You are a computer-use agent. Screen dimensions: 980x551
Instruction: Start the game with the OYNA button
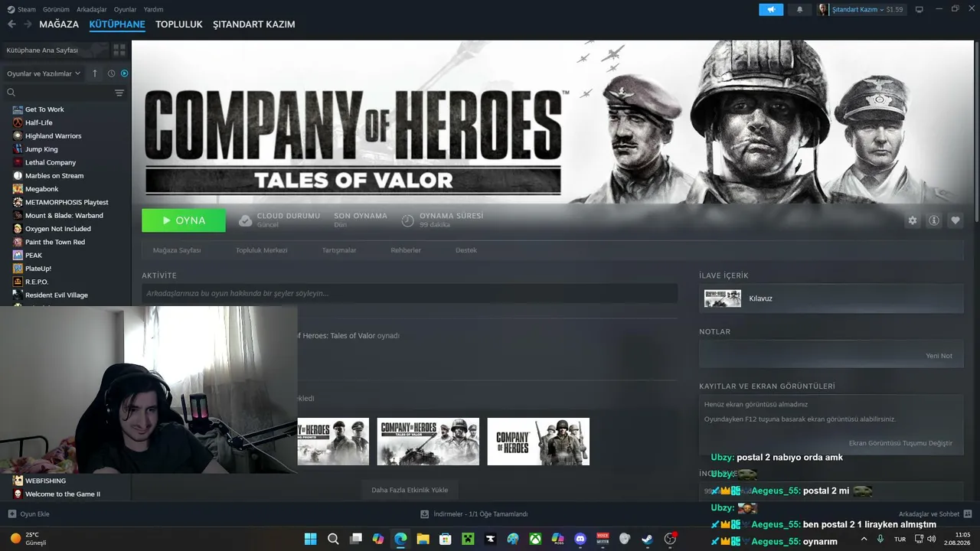pos(184,220)
